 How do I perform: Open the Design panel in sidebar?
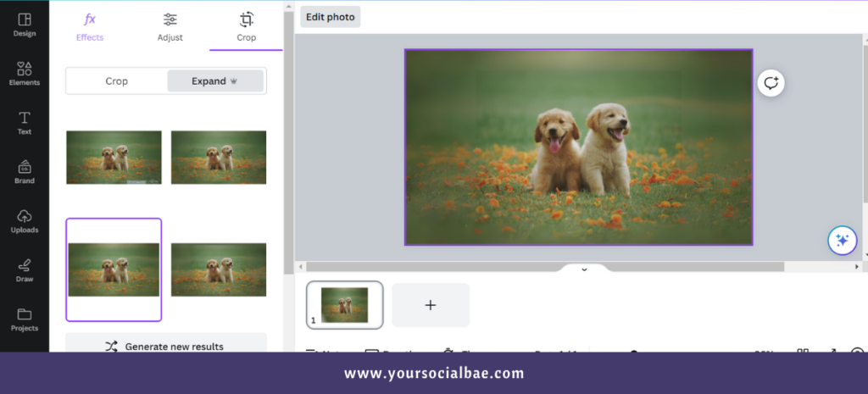coord(25,25)
